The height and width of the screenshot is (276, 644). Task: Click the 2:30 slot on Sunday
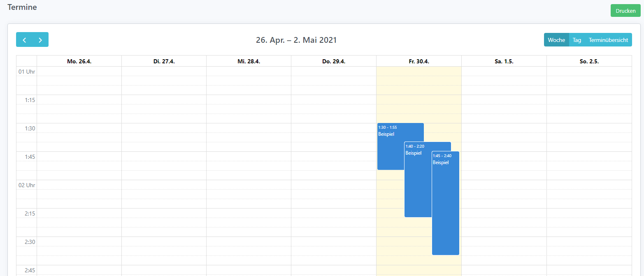coord(589,241)
